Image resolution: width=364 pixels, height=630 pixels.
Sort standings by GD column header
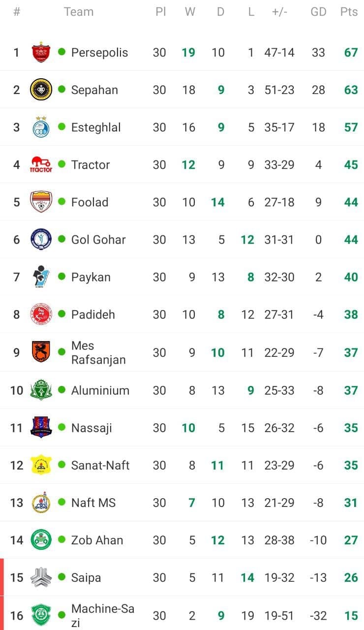318,12
